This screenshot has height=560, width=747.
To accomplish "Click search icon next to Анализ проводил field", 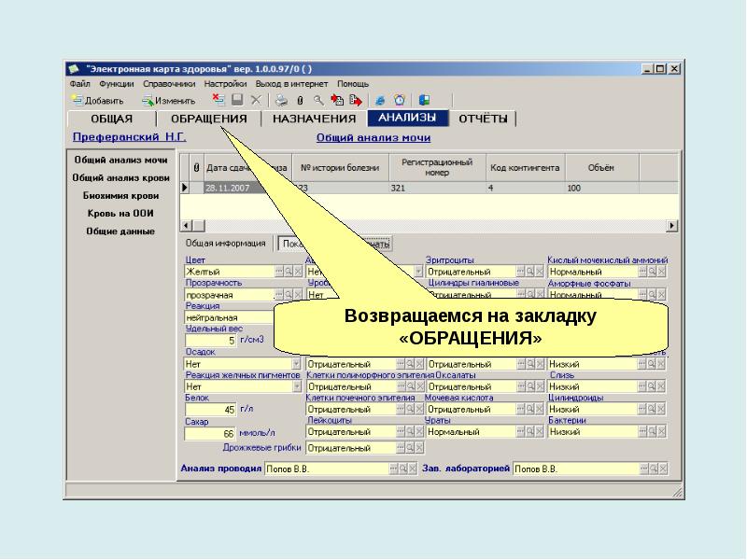I will (x=402, y=469).
